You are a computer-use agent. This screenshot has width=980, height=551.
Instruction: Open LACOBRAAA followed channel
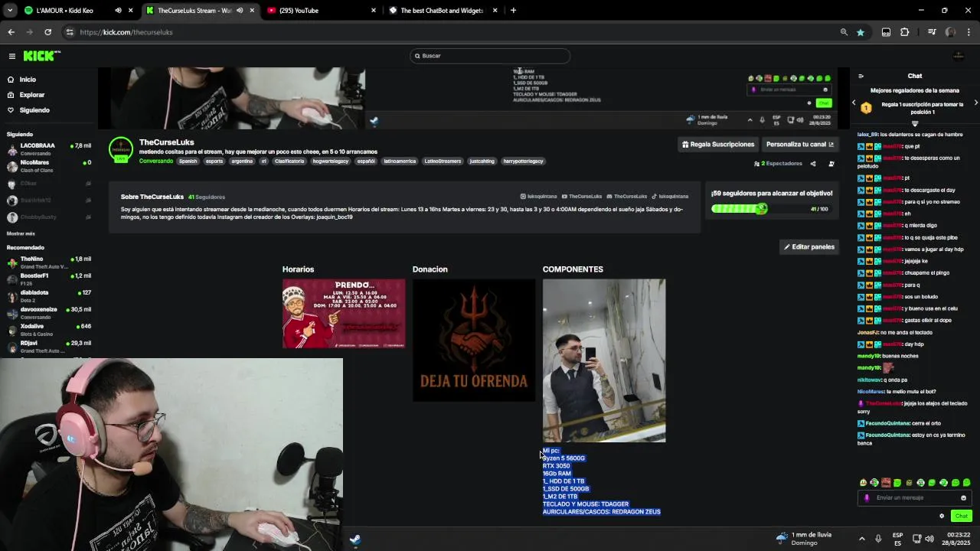(48, 148)
